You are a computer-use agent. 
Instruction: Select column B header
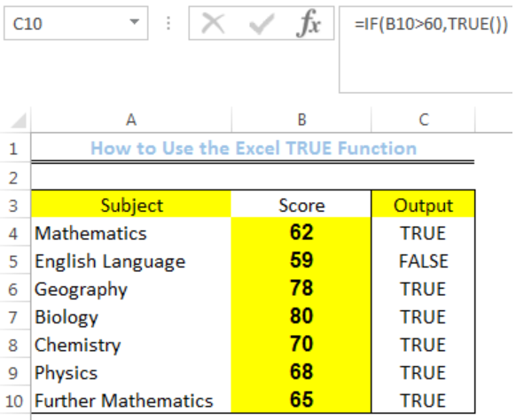point(301,120)
